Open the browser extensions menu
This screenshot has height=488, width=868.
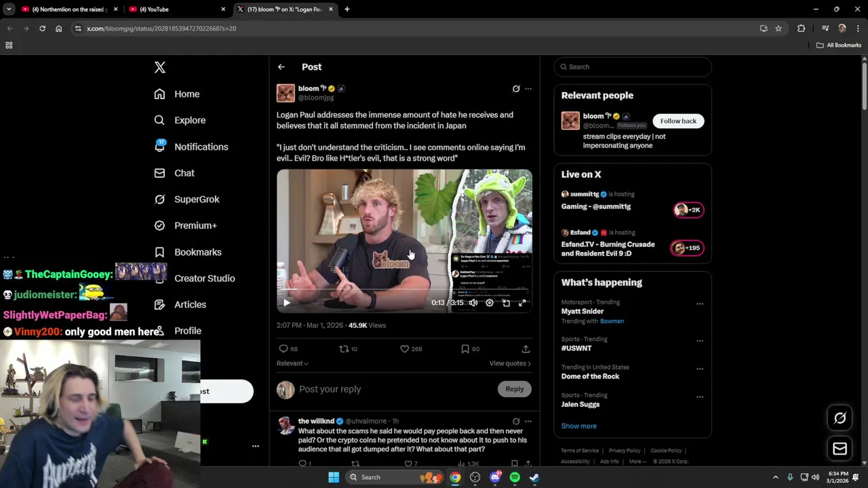802,28
